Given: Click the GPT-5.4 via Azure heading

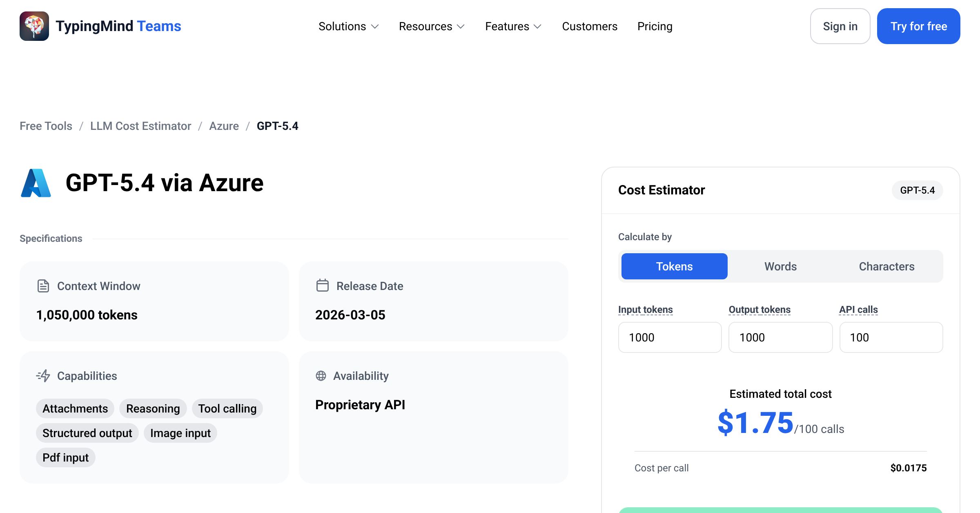Looking at the screenshot, I should (x=165, y=183).
